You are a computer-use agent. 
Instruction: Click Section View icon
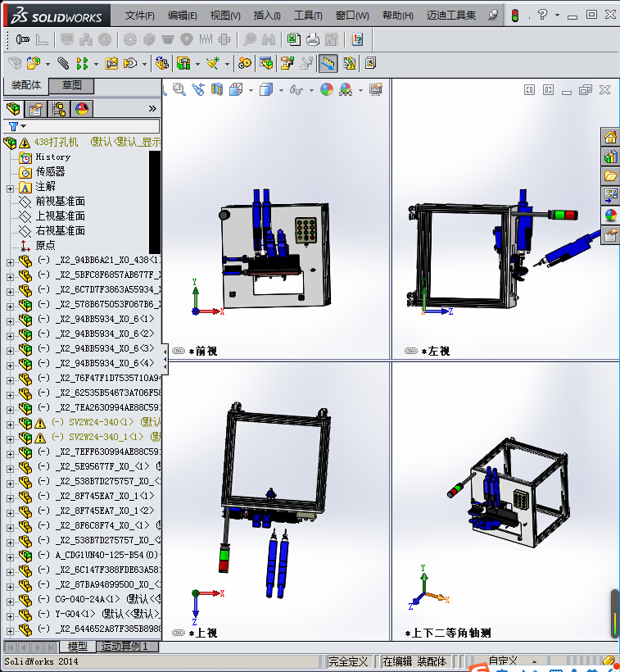pos(217,89)
